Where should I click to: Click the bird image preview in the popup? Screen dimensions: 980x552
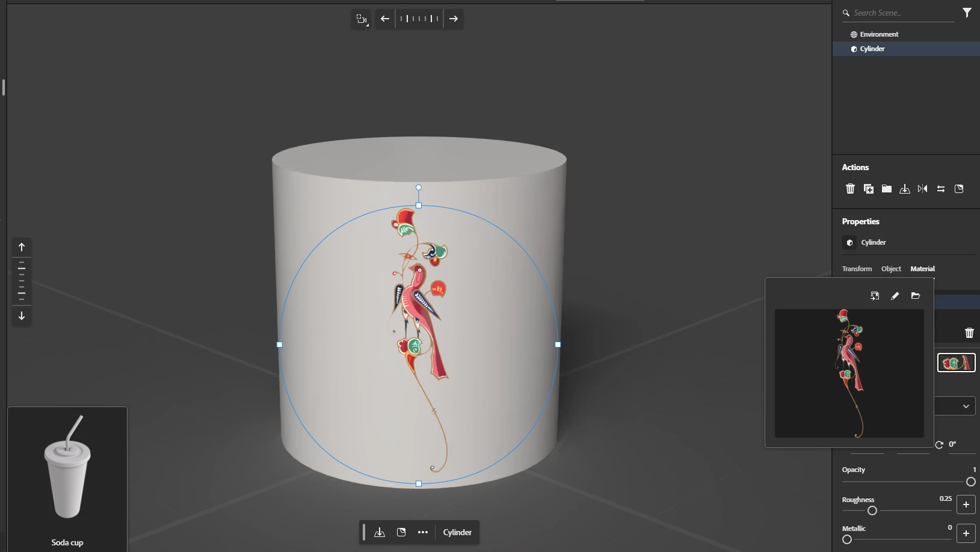click(849, 373)
